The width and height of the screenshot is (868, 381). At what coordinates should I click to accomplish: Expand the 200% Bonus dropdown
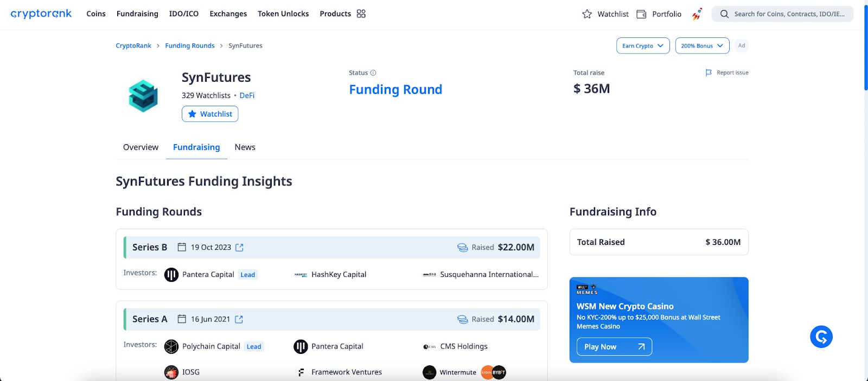tap(702, 46)
